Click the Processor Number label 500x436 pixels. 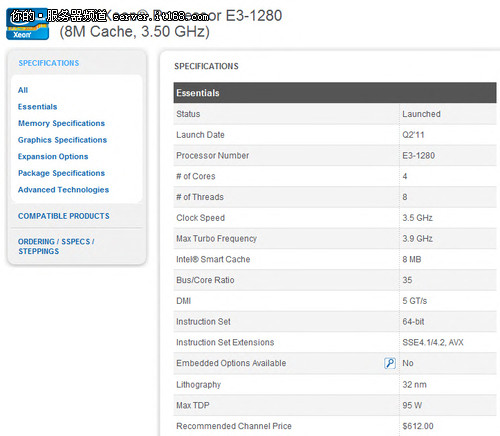coord(213,155)
